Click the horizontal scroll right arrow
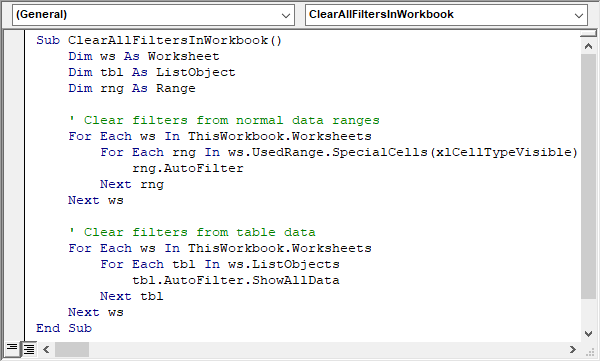This screenshot has height=362, width=601. (x=573, y=349)
